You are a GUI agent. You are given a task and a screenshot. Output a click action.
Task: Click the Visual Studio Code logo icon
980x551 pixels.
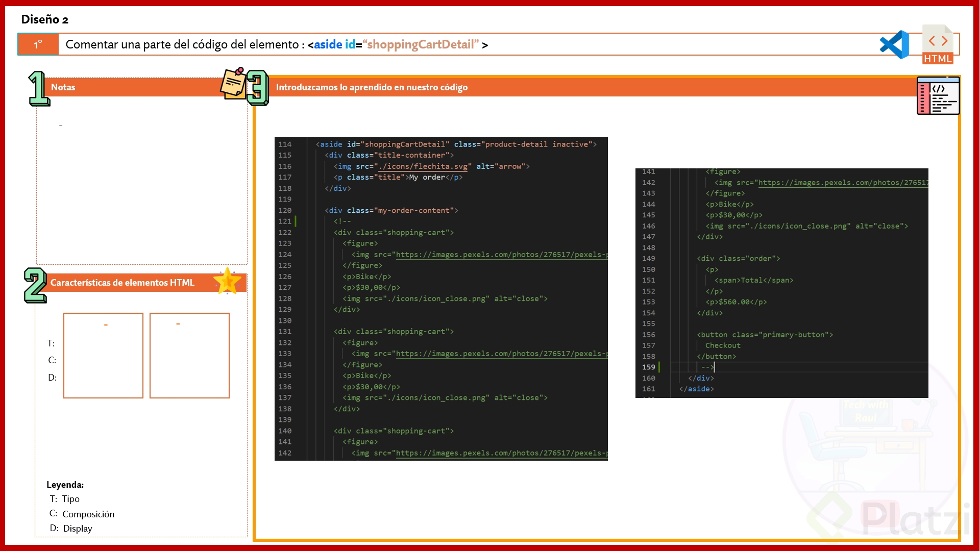(894, 44)
